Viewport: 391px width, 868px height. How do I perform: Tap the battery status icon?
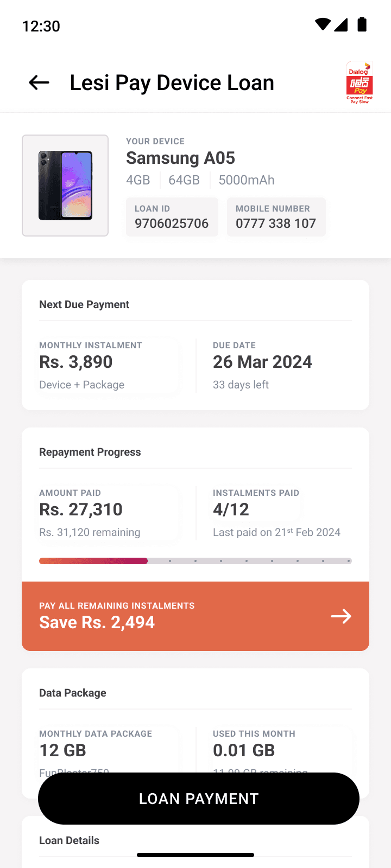pyautogui.click(x=362, y=24)
